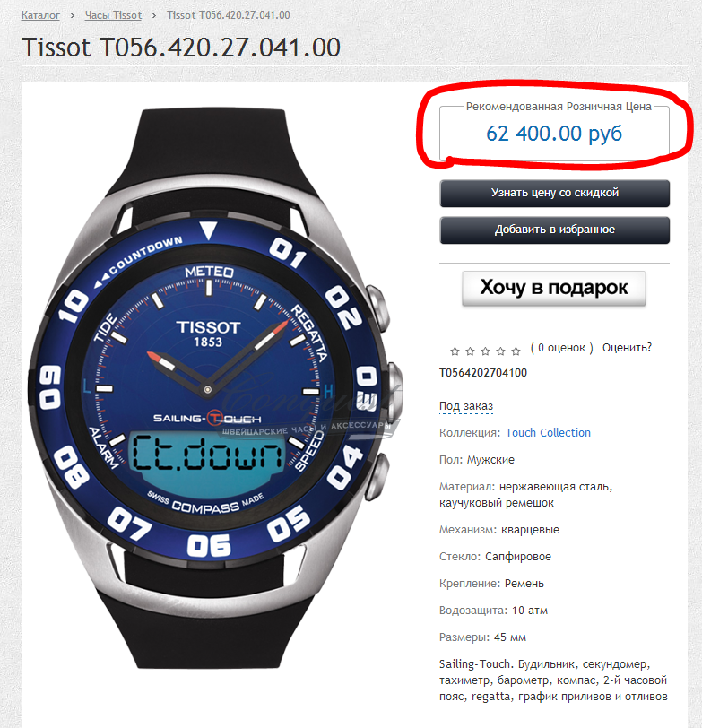Click the Оценить? rating link
Image resolution: width=702 pixels, height=728 pixels.
(x=627, y=348)
